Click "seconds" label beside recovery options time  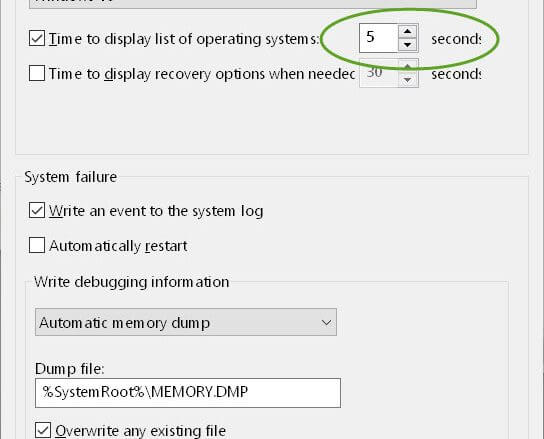456,74
